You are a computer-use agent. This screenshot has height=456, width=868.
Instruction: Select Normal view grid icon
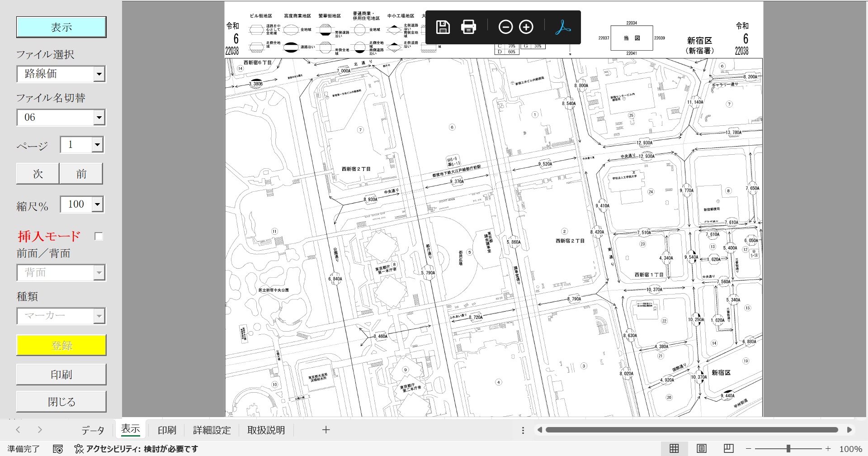(674, 448)
